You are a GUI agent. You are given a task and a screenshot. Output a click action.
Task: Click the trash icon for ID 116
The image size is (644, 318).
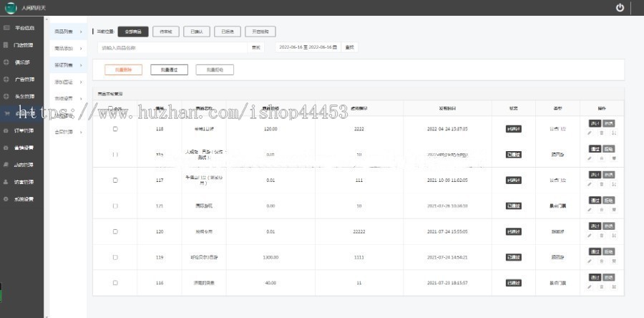pos(602,286)
